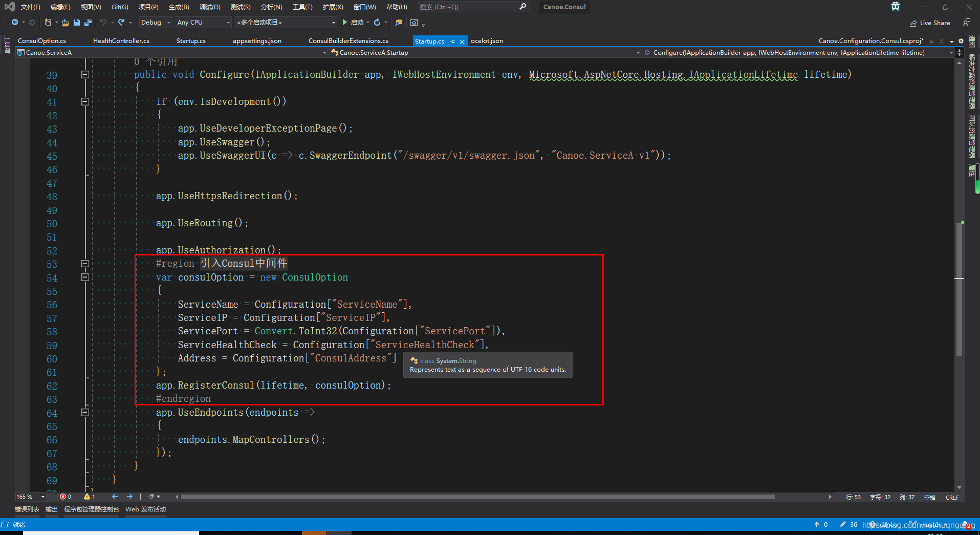Click the Undo arrow icon
The height and width of the screenshot is (535, 980).
[x=103, y=22]
